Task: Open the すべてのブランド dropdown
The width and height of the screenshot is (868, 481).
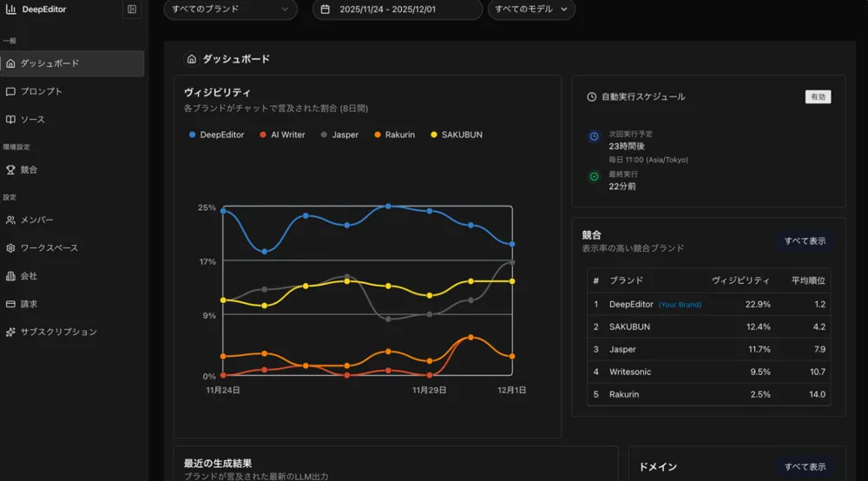Action: tap(230, 9)
